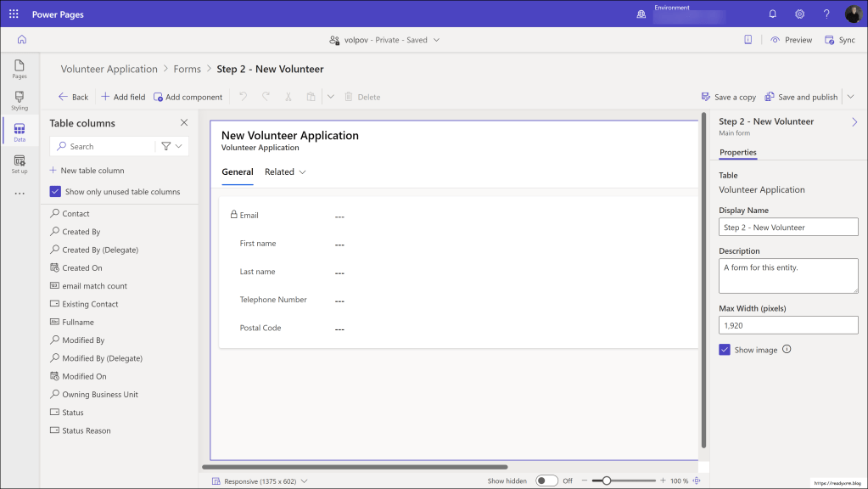Select the Properties tab
Image resolution: width=868 pixels, height=489 pixels.
pos(737,153)
